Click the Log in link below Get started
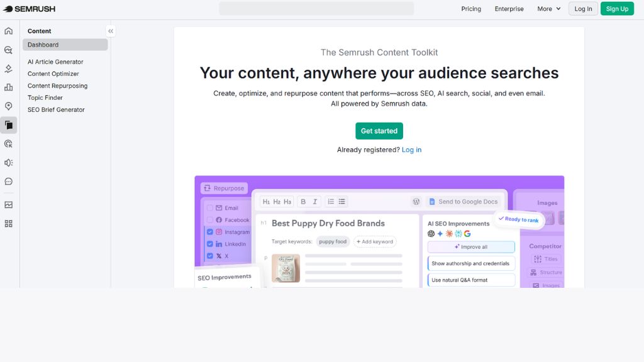Image resolution: width=644 pixels, height=362 pixels. (x=411, y=150)
